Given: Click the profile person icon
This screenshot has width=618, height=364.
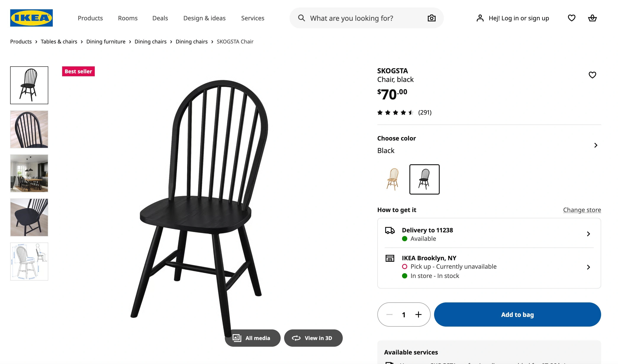Looking at the screenshot, I should point(480,18).
